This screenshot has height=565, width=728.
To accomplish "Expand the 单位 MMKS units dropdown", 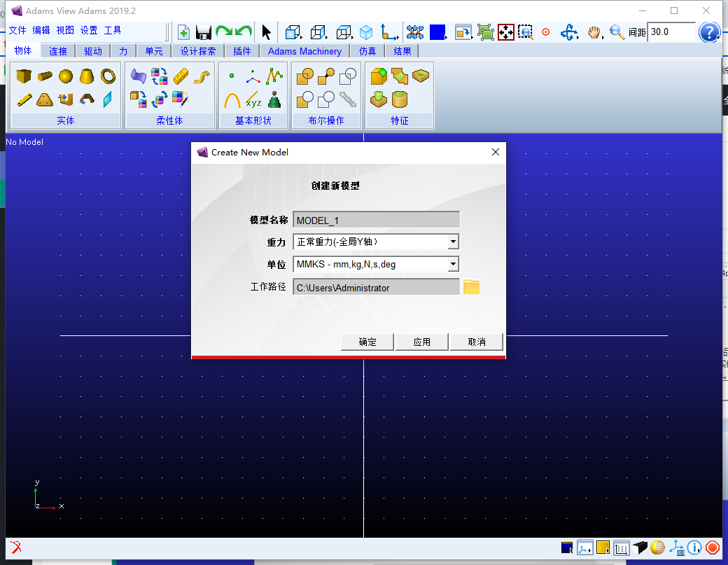I will coord(453,264).
